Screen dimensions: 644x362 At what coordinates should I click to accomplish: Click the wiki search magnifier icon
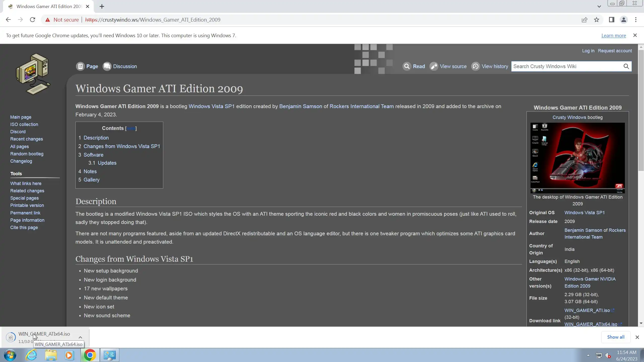coord(626,66)
